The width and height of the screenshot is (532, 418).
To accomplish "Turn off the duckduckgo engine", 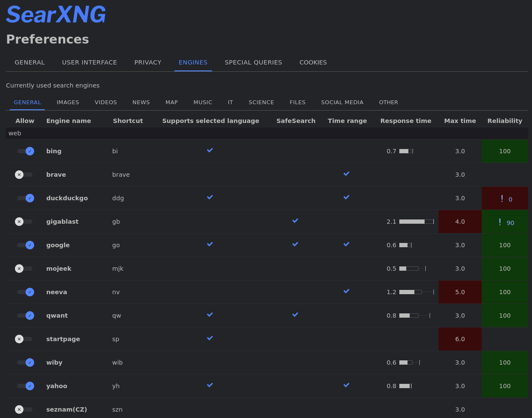I will point(25,198).
